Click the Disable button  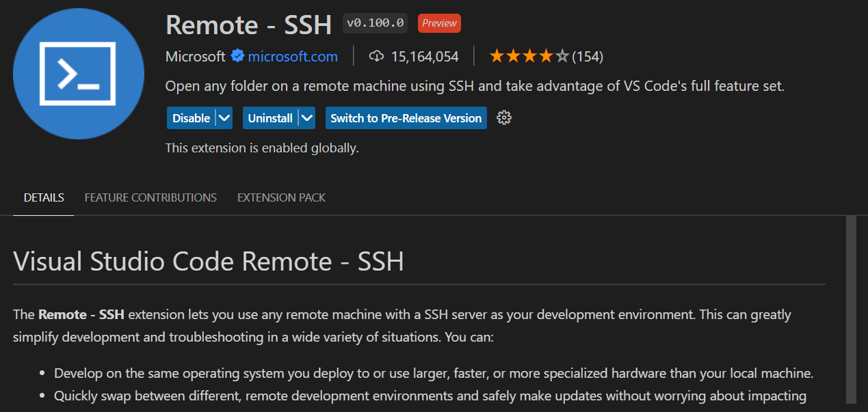(191, 118)
